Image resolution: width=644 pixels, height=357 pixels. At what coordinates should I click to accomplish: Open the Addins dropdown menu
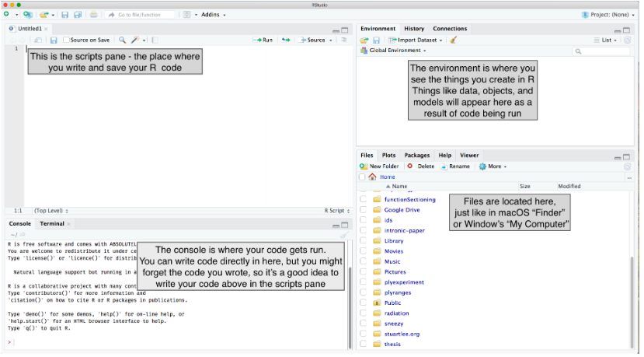pos(213,15)
